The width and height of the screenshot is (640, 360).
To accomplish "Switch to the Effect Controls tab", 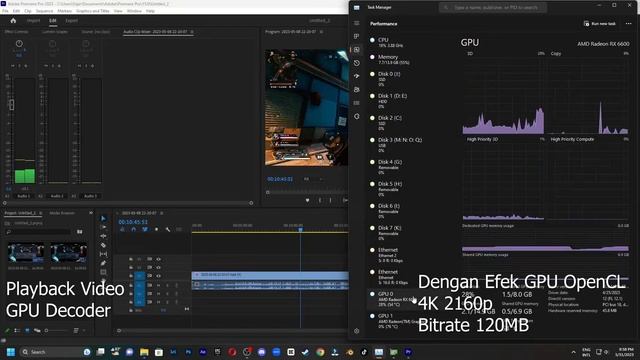I will [16, 31].
